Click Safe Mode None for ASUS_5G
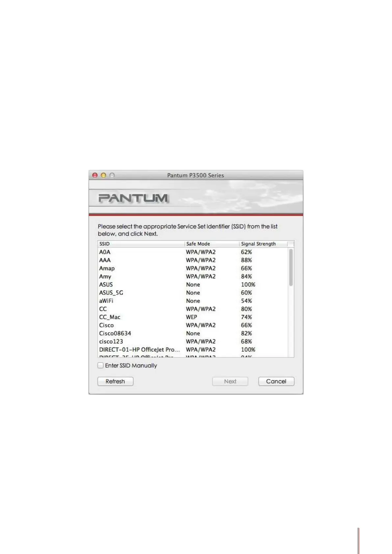 [193, 293]
